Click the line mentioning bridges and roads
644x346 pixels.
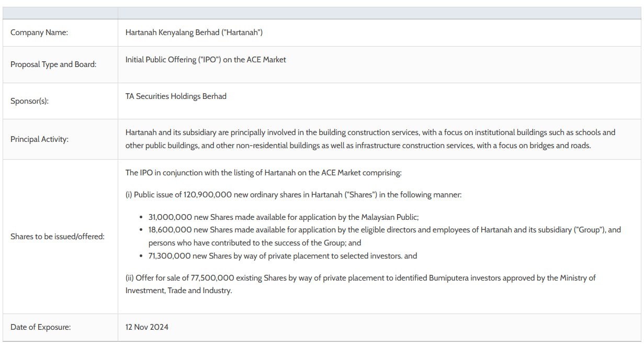pos(358,146)
